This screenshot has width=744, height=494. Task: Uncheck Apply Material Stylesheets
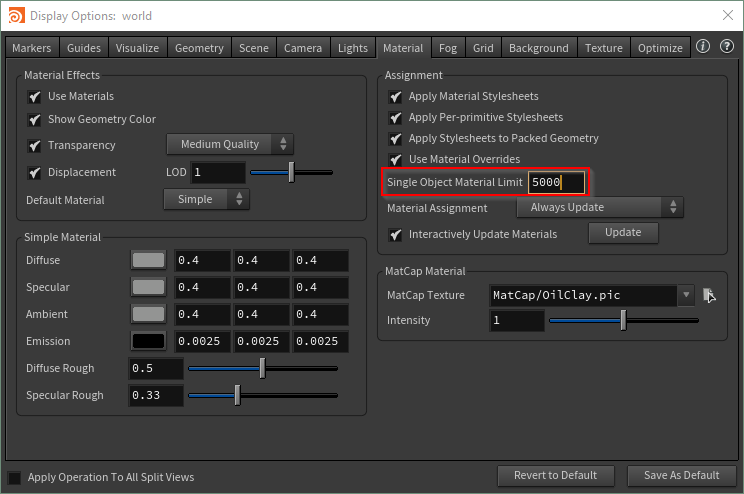[396, 97]
